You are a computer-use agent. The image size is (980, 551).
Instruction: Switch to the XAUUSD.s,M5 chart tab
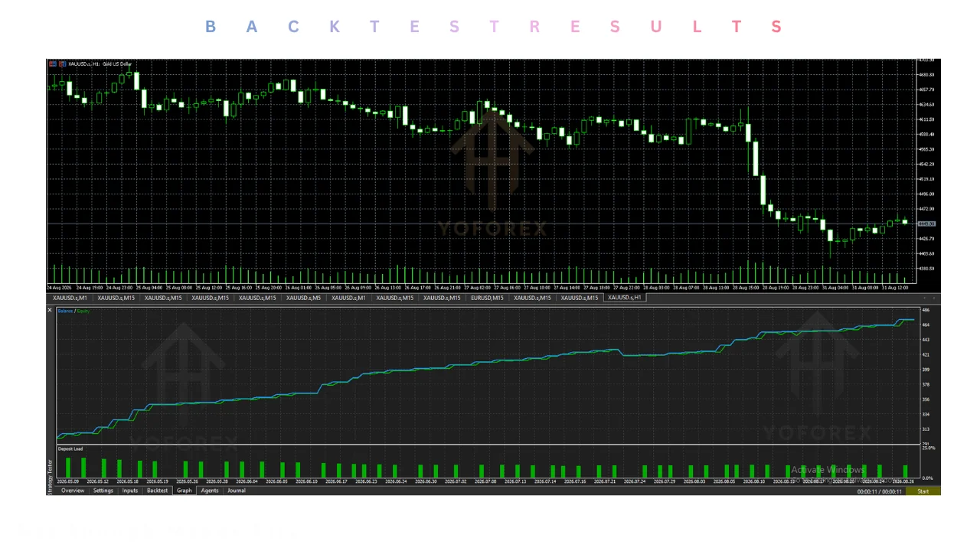303,298
